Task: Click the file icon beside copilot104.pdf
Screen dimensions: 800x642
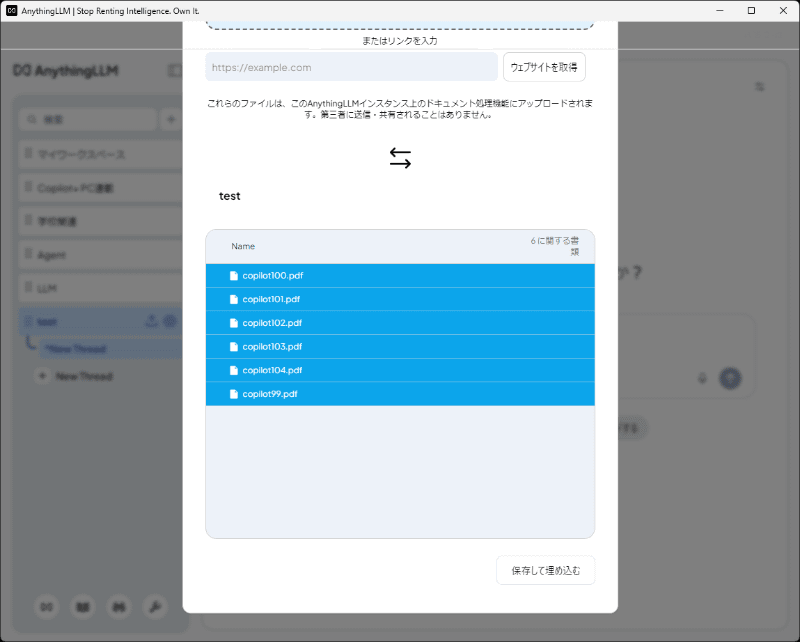Action: coord(234,370)
